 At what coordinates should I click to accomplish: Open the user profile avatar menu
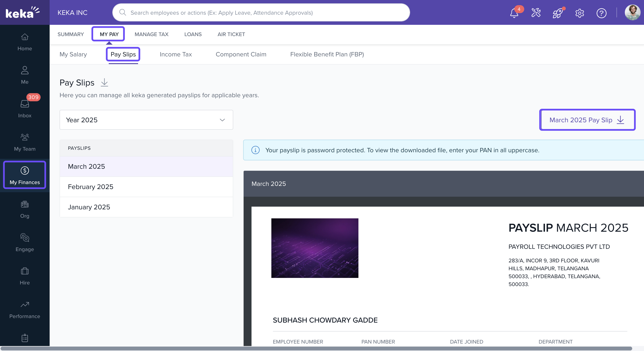point(632,12)
